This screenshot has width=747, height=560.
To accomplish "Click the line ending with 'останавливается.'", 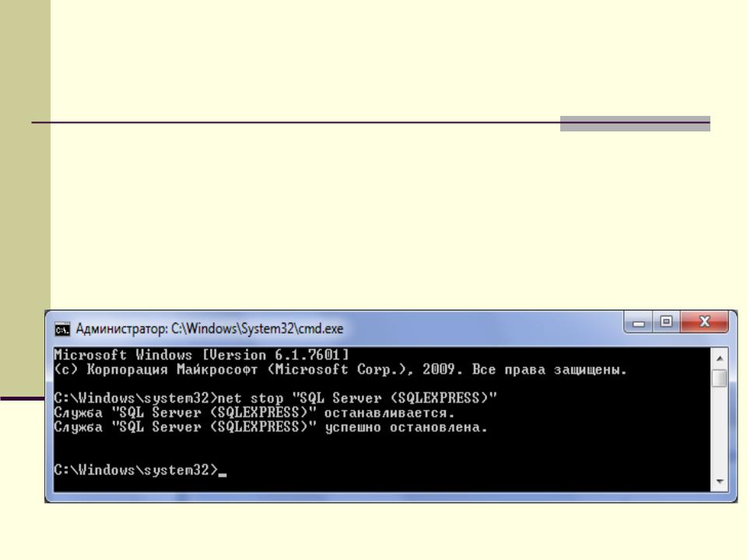I will (x=254, y=412).
